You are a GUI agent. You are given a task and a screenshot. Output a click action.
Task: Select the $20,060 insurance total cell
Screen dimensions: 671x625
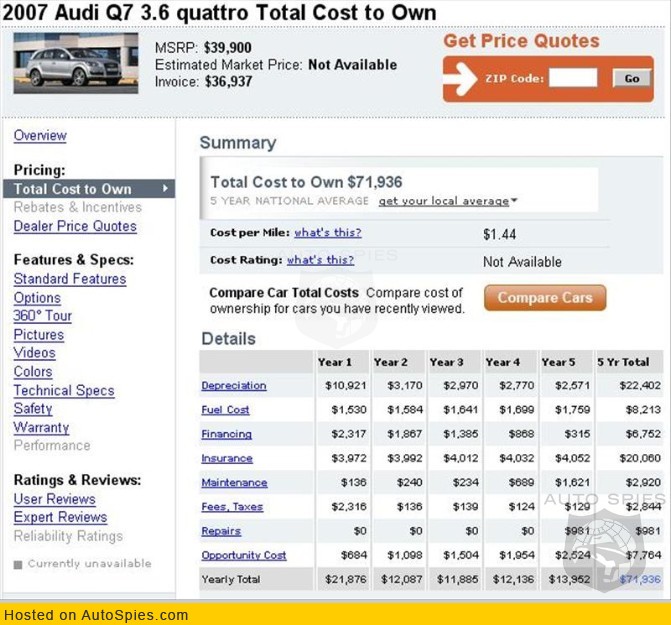(640, 458)
